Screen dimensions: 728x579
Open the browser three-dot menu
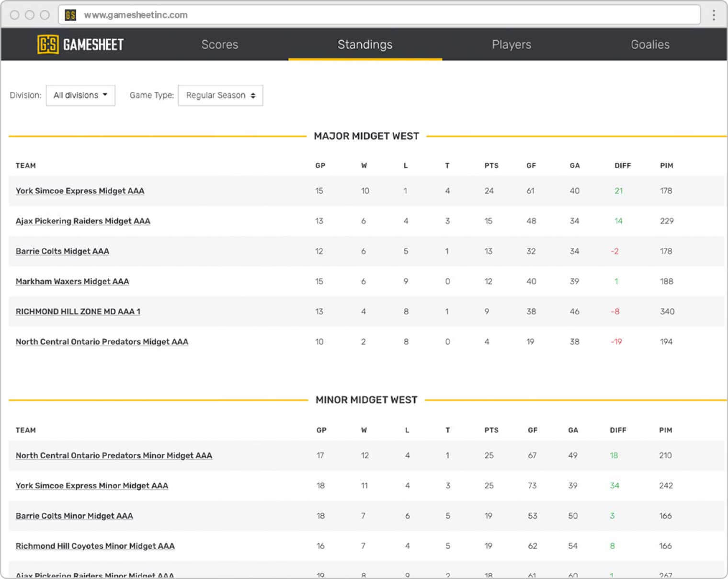714,15
